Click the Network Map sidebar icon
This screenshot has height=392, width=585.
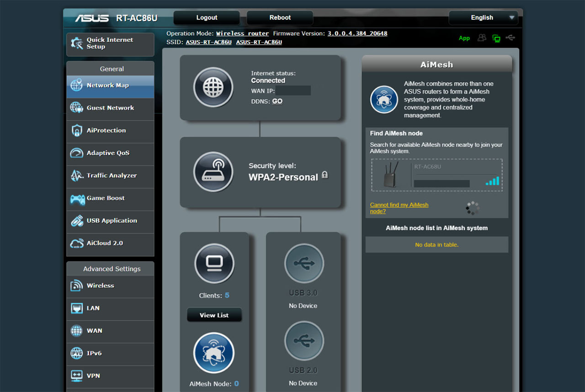pos(77,85)
